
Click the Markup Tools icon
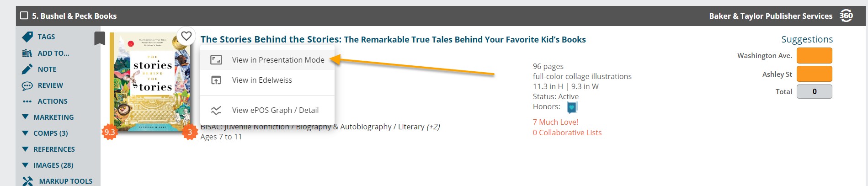[x=27, y=181]
